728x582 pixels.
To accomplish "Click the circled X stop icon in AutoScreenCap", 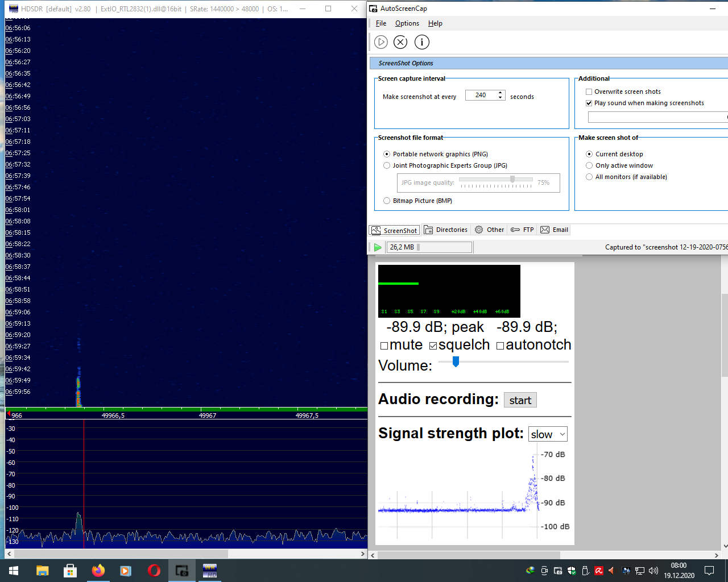I will 400,42.
